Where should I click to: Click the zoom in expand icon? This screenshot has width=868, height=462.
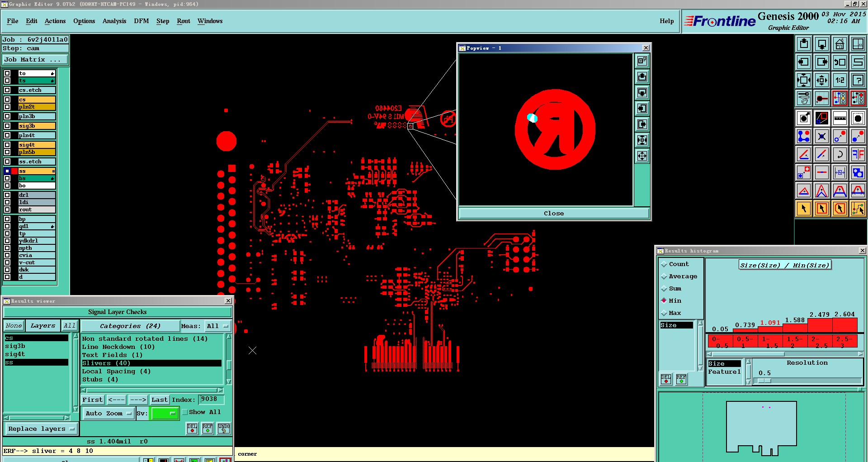tap(804, 80)
